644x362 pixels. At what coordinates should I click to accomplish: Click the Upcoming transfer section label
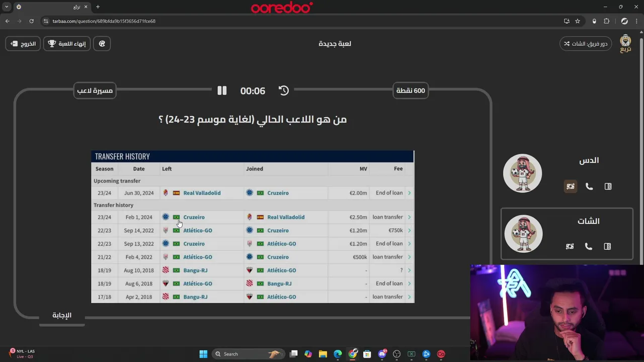pyautogui.click(x=117, y=181)
